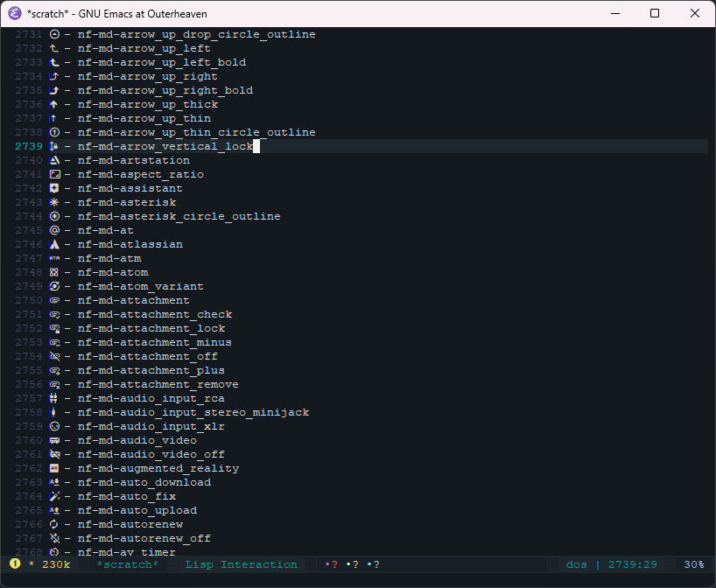Click the text nf-md-av_timer
This screenshot has width=716, height=588.
coord(127,552)
